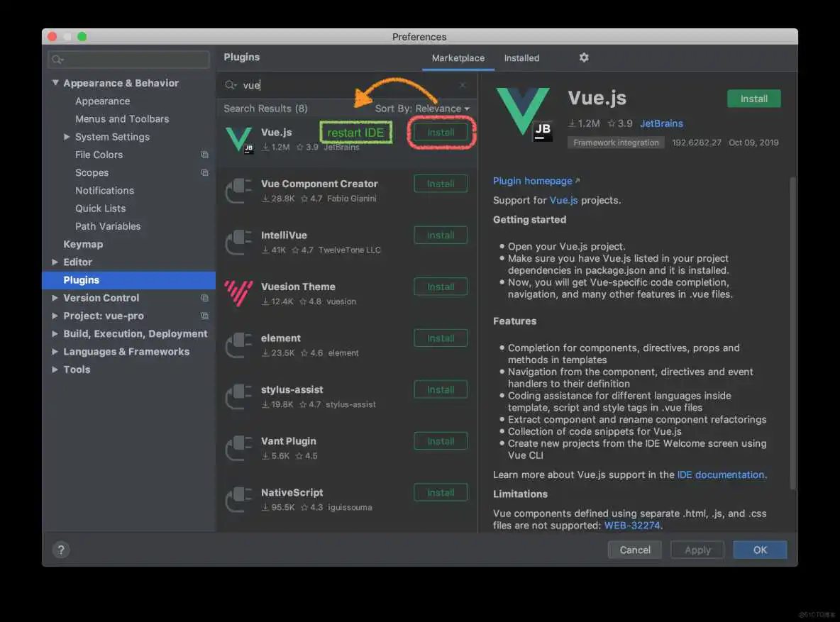Click the IntelliVue plugin icon

click(238, 242)
